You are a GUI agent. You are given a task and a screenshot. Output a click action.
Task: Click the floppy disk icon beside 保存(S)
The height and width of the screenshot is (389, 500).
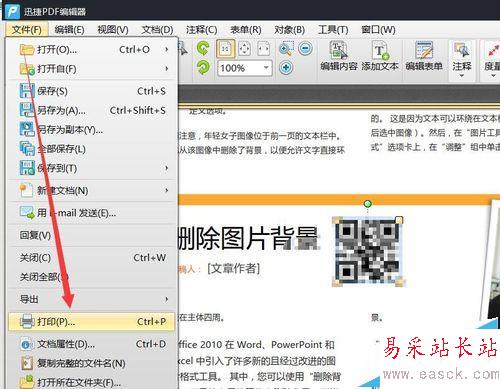click(x=27, y=91)
